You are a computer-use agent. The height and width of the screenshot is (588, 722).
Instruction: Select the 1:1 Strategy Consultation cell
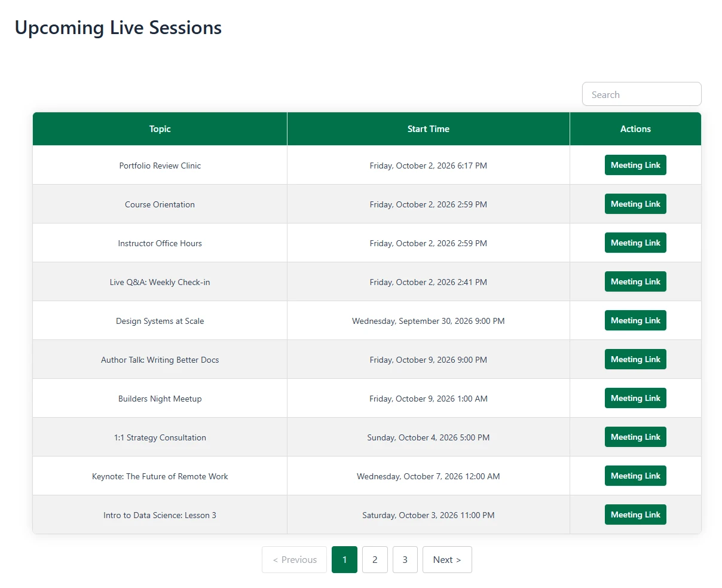click(x=160, y=437)
